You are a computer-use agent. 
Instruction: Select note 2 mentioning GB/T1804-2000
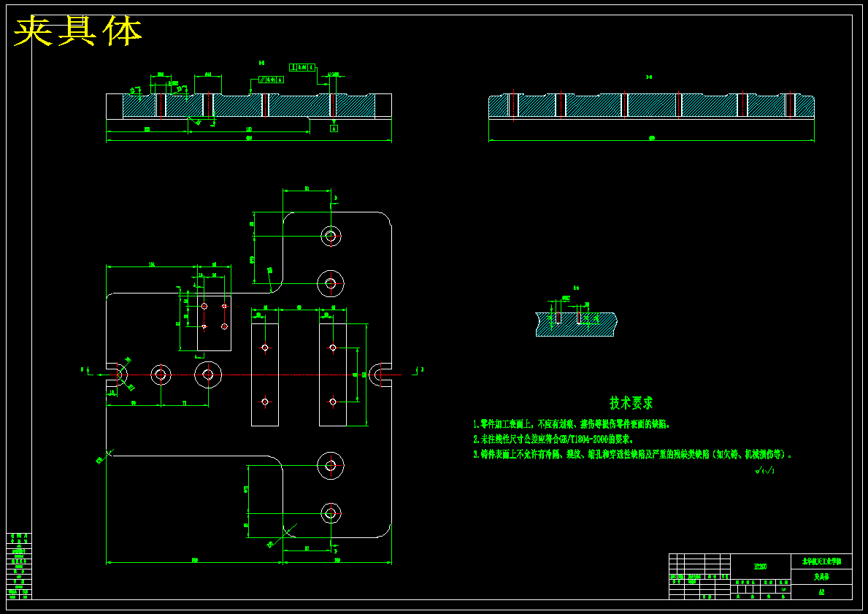553,440
